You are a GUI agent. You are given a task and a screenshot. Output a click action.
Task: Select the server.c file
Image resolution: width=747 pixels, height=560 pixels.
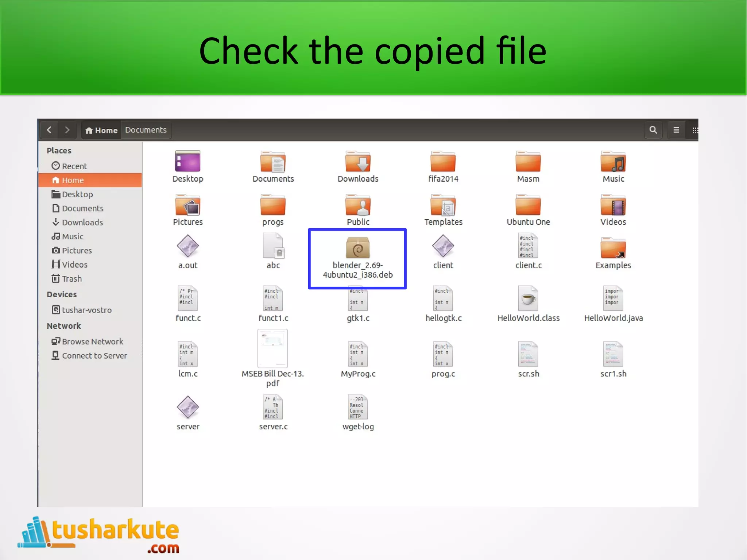tap(273, 413)
